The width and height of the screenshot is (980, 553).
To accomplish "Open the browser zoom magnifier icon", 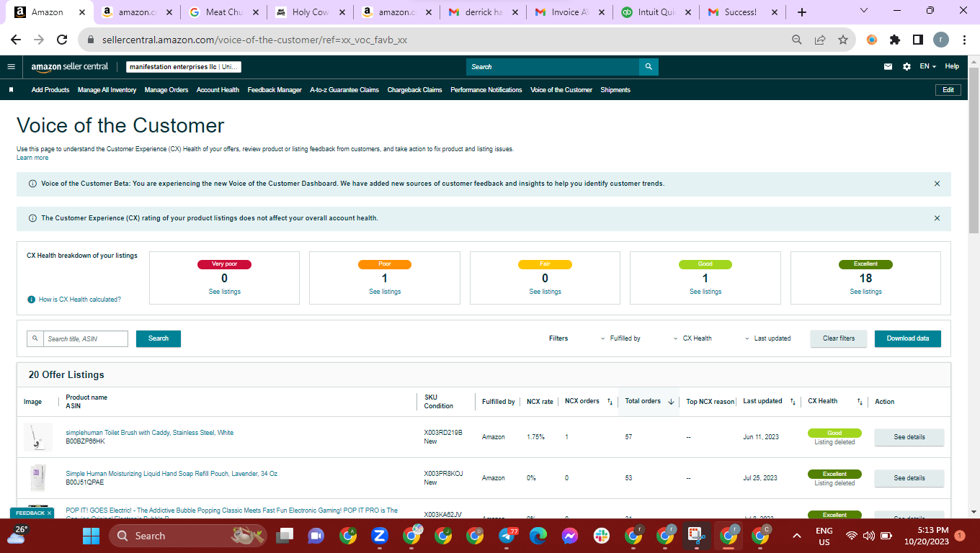I will [x=796, y=40].
